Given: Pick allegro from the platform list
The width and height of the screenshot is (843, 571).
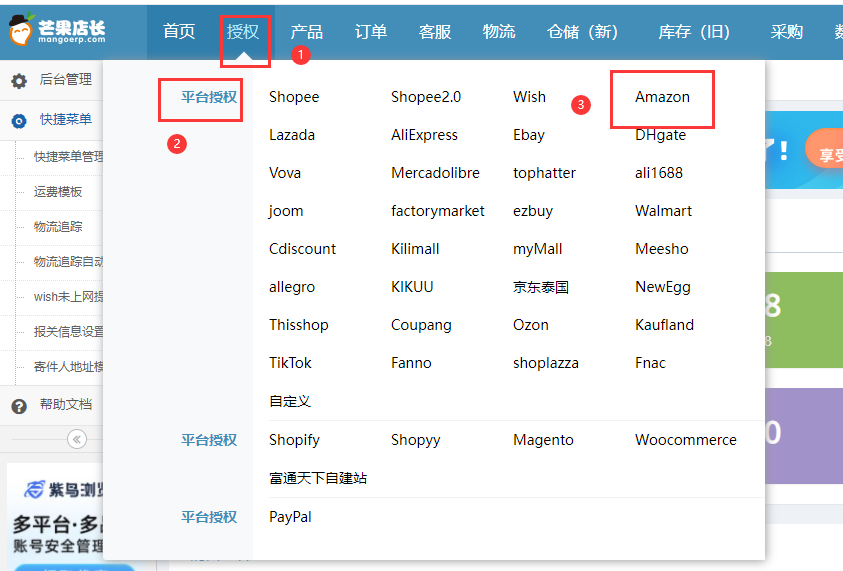Looking at the screenshot, I should point(292,287).
